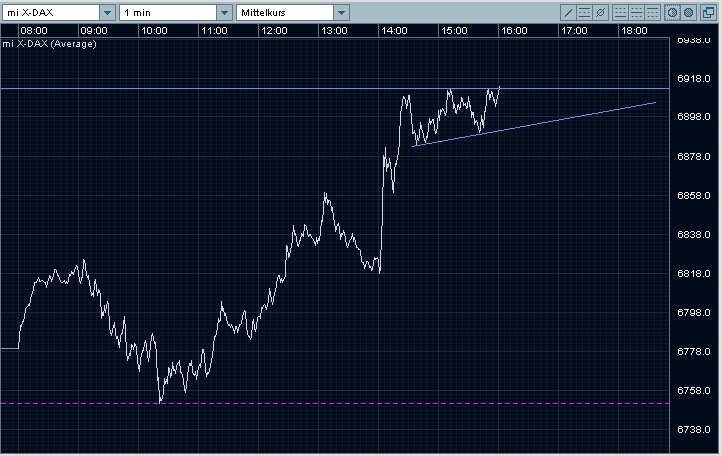Click the 1 min interval field

pyautogui.click(x=168, y=12)
